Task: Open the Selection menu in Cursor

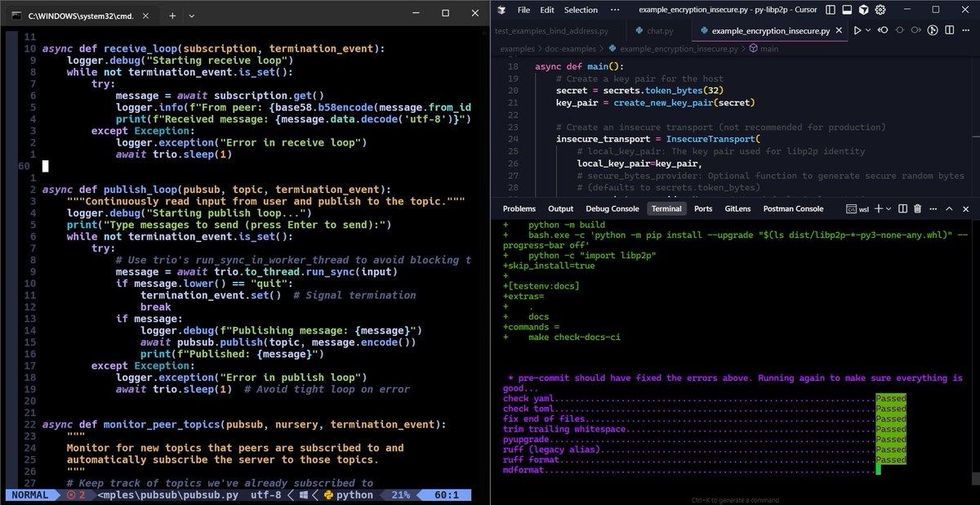Action: [x=581, y=10]
